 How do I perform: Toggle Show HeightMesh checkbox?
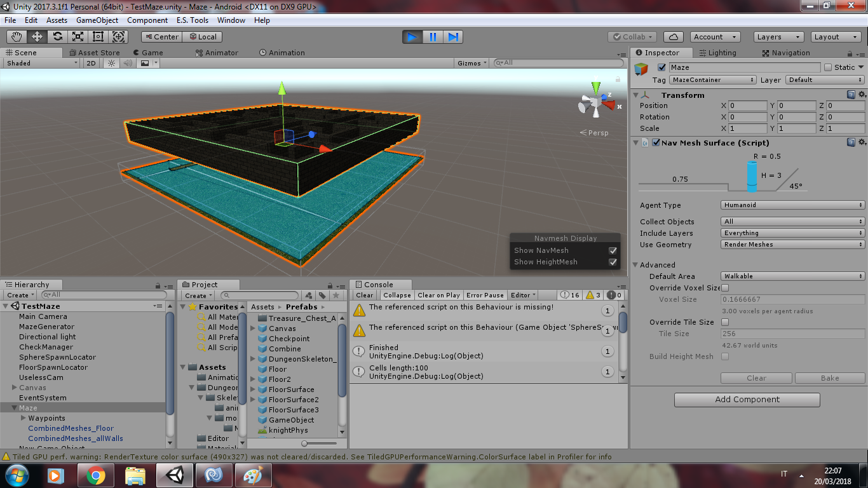pos(613,262)
